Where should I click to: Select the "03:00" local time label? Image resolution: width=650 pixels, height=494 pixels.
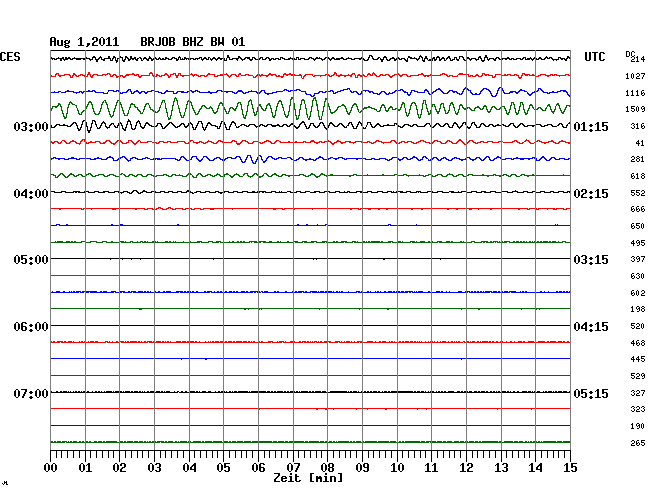click(31, 127)
